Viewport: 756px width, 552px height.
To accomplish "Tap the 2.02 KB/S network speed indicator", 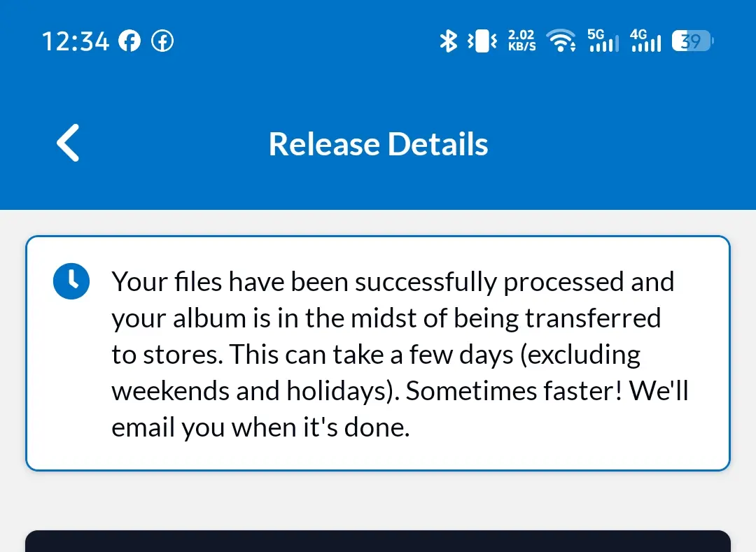I will click(521, 41).
